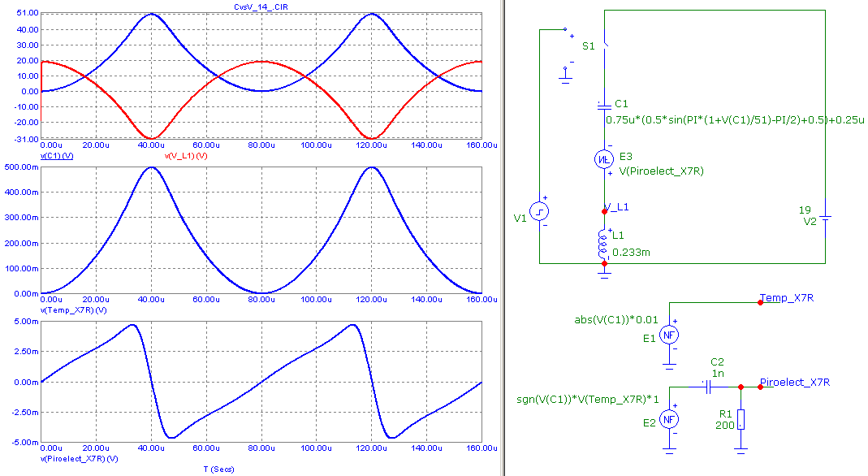Click the v(Temp_X7R)(V) plot label
Viewport: 868px width, 476px height.
click(71, 310)
